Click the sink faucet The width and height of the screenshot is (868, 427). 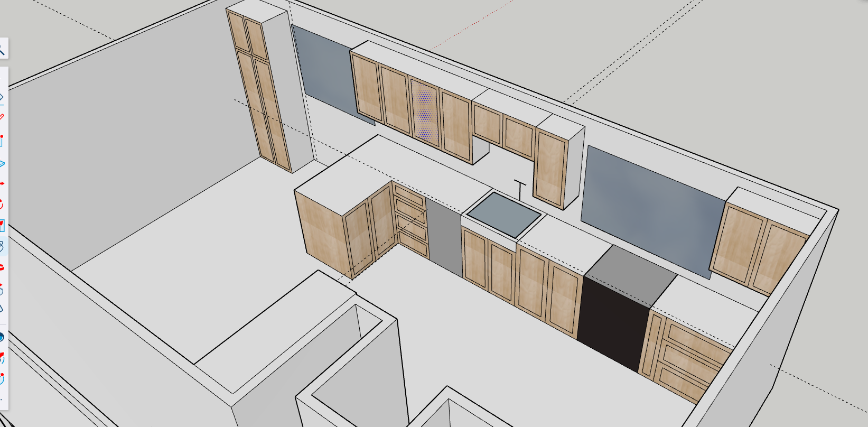point(520,190)
